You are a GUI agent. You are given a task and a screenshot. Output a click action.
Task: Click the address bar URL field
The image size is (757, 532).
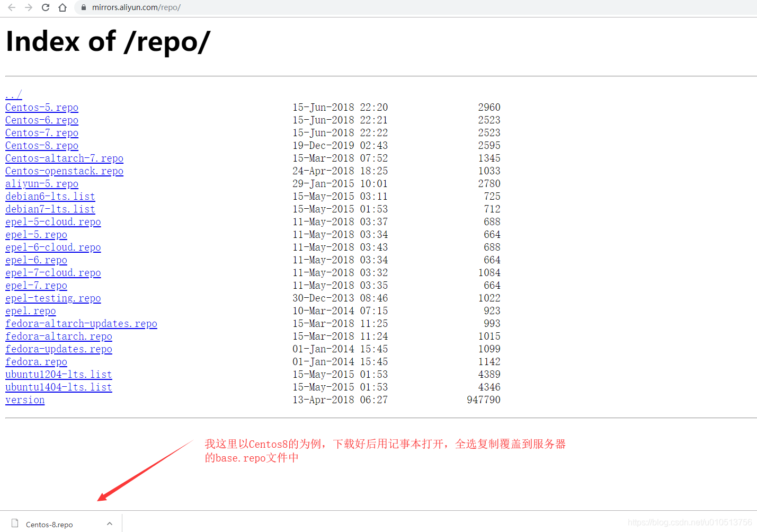(x=416, y=7)
